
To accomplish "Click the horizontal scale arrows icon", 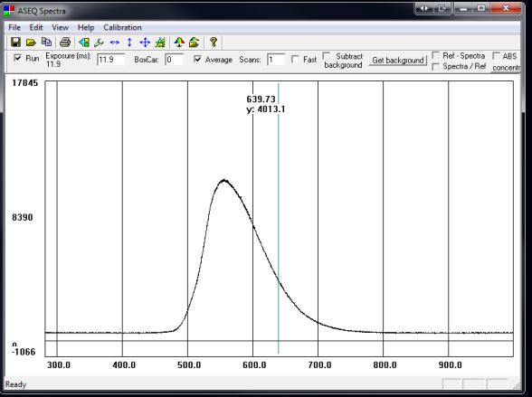I will (115, 43).
